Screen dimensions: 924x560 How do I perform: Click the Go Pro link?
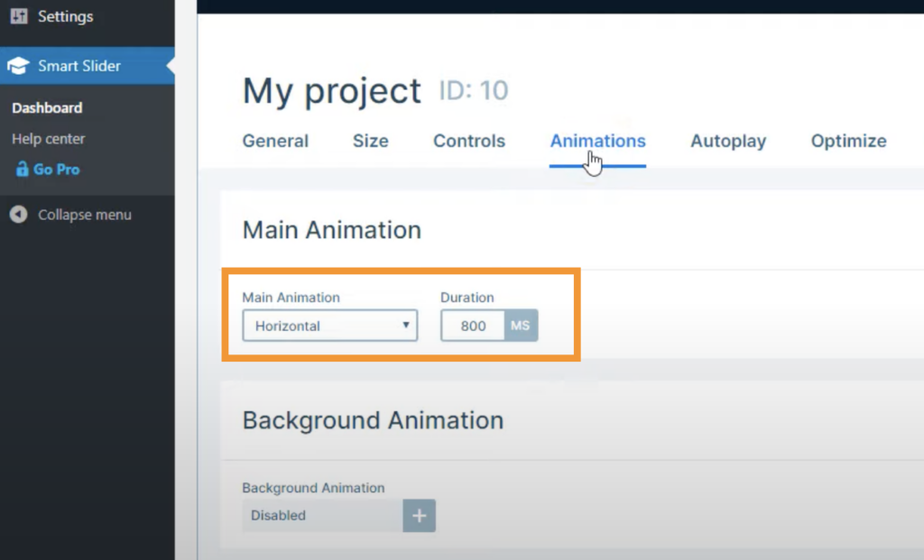[x=56, y=169]
